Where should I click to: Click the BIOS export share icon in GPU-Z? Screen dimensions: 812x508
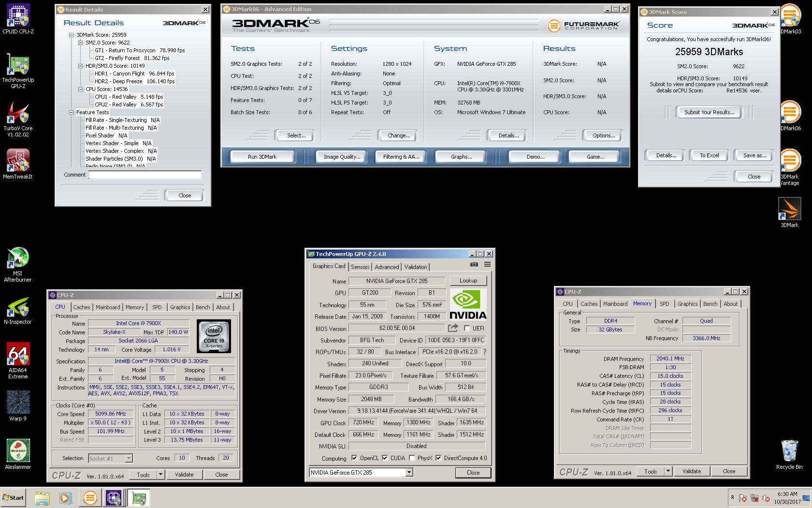pos(453,328)
